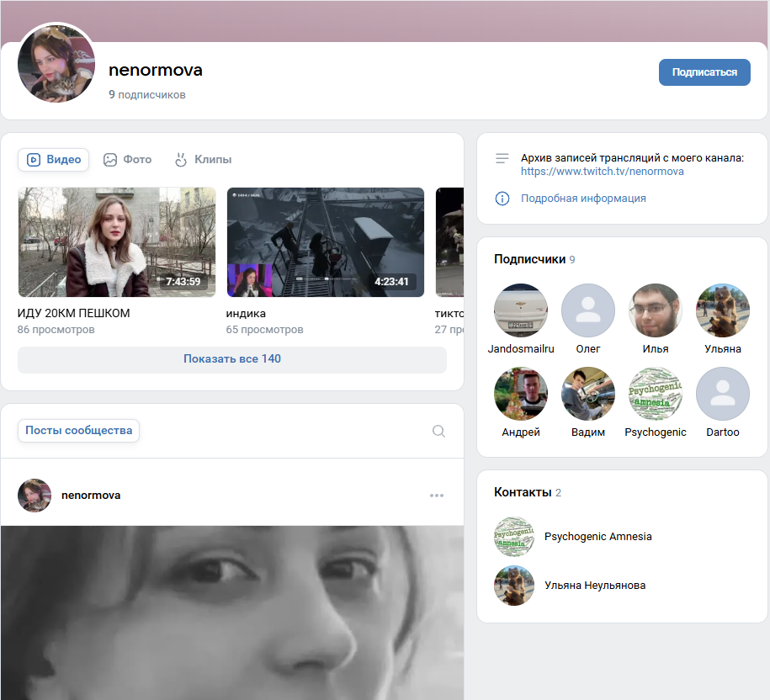Viewport: 770px width, 700px height.
Task: Open the Подписчики 9 list heading
Action: click(534, 259)
